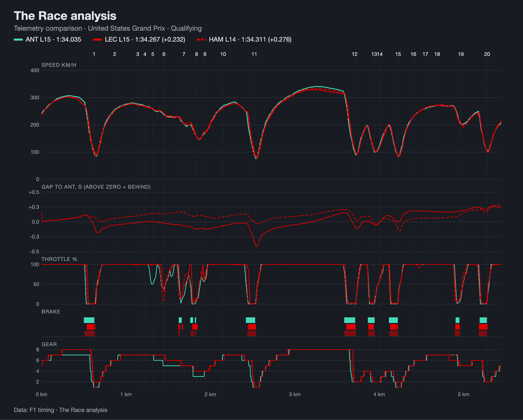This screenshot has width=523, height=420.
Task: Click corner marker 6 label
Action: click(x=164, y=54)
